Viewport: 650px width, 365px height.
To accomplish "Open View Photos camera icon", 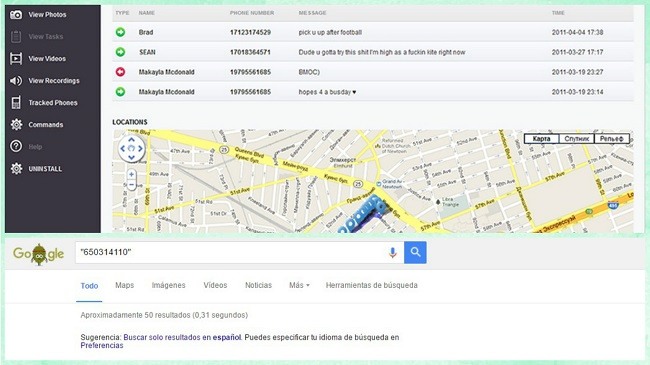I will click(16, 15).
